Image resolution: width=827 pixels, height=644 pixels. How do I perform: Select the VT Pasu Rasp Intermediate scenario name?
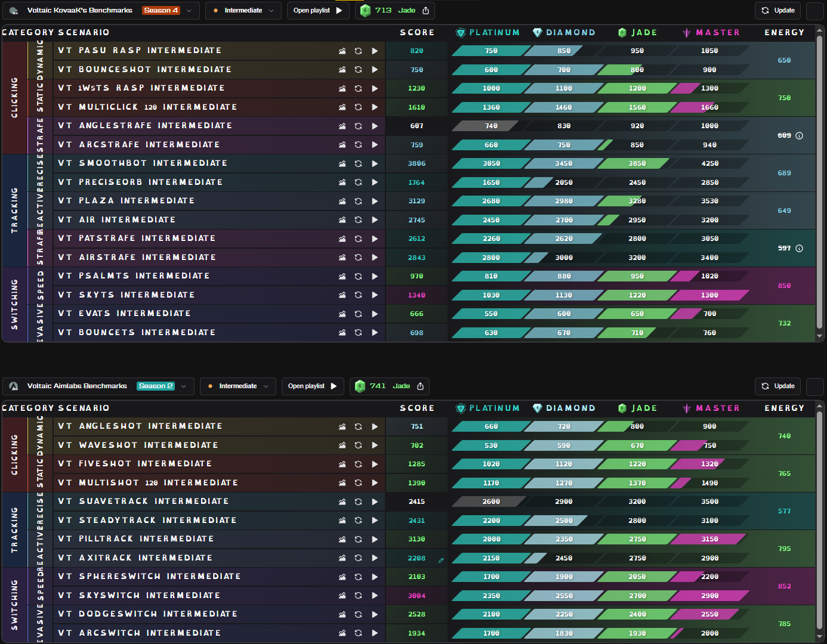pos(140,51)
